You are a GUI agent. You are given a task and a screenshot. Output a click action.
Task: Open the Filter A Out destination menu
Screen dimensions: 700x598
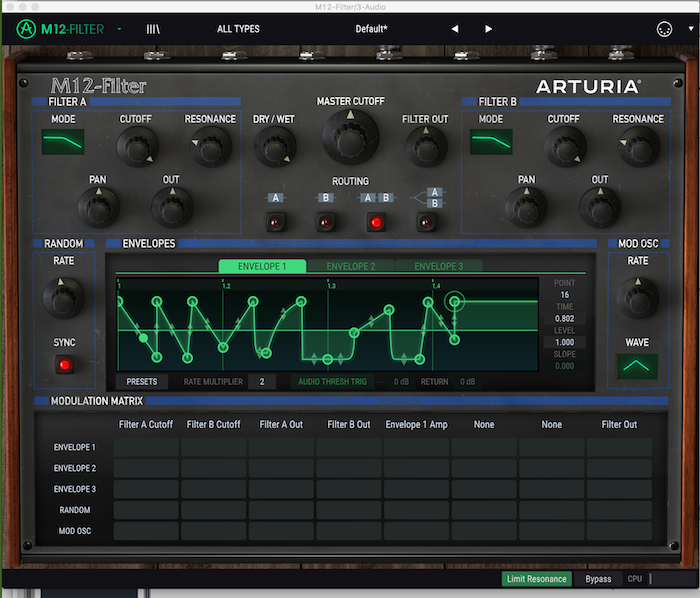point(281,424)
